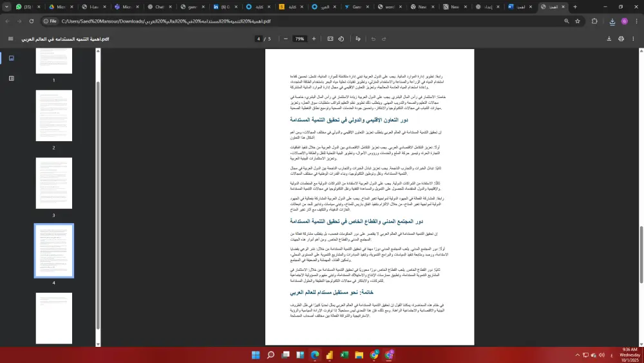Switch to the WhatsApp (35) tab

[27, 6]
